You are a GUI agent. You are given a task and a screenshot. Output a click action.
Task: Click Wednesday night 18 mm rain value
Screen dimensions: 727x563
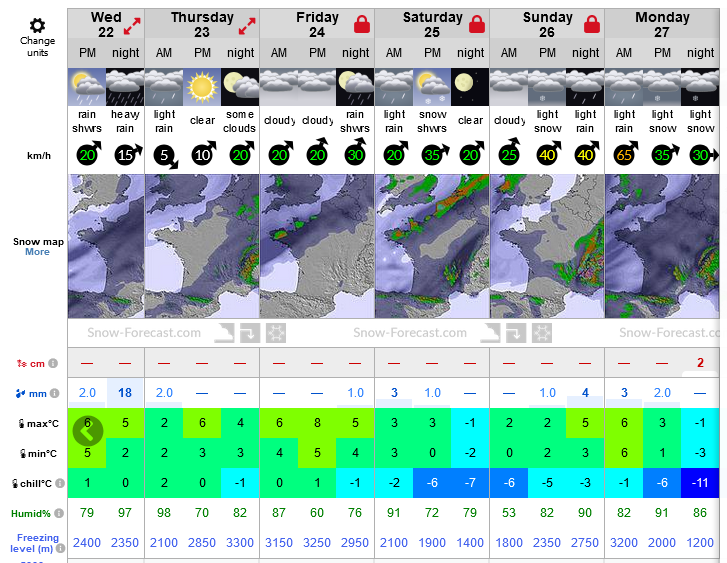[x=125, y=393]
